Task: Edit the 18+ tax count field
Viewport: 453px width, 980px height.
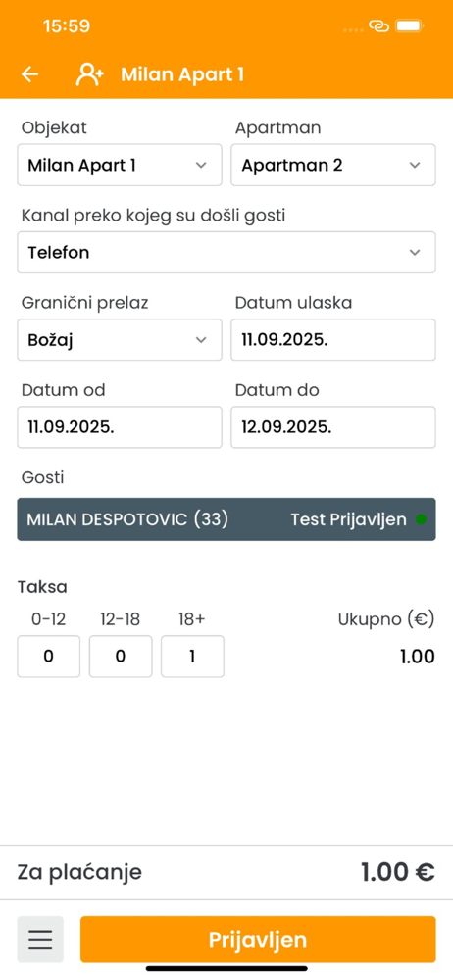Action: coord(193,657)
